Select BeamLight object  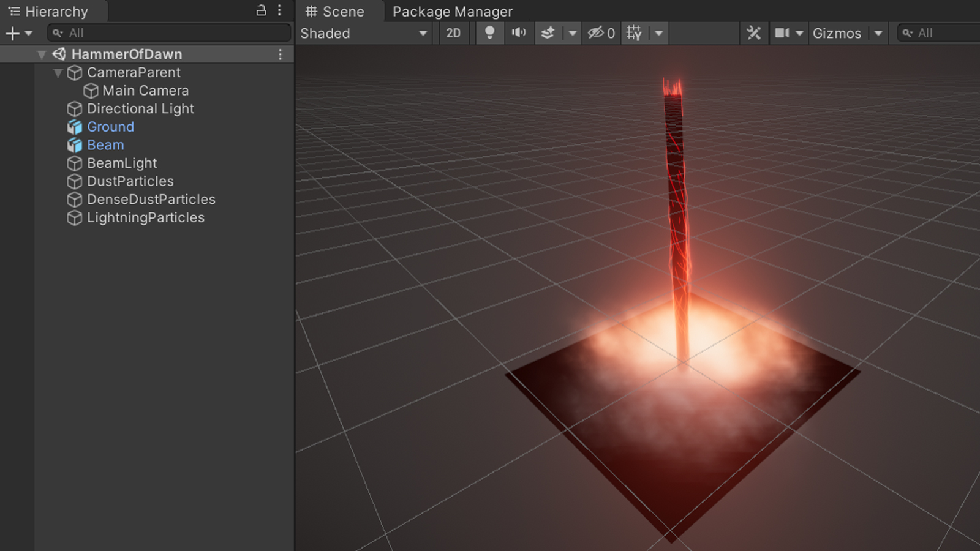pos(122,163)
